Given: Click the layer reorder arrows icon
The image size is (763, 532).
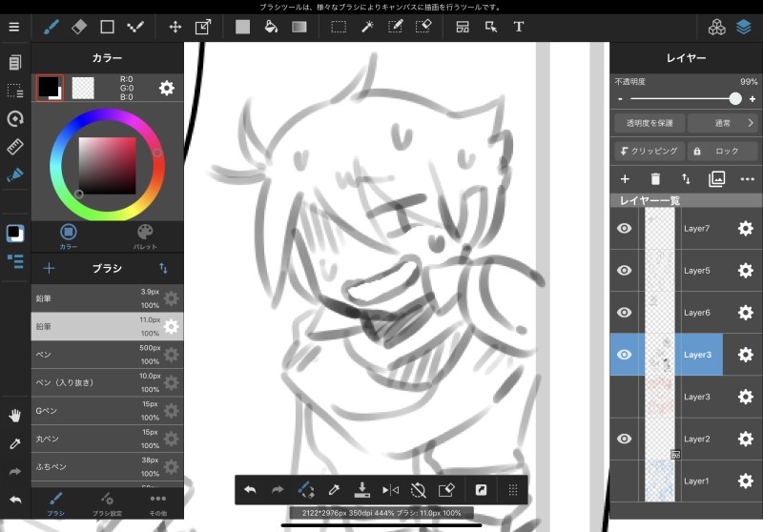Looking at the screenshot, I should 686,179.
